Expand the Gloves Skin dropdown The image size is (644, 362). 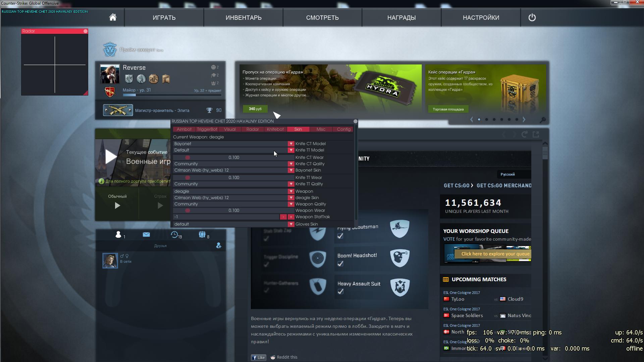(291, 224)
